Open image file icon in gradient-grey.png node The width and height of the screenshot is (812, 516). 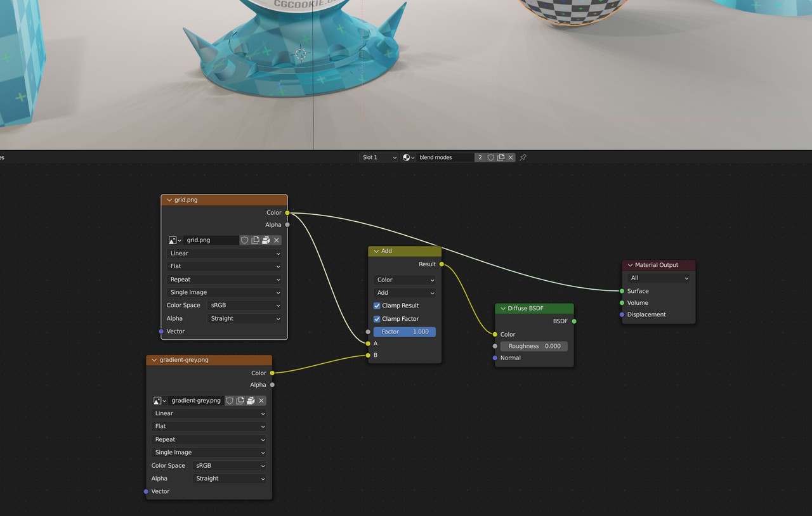[251, 401]
